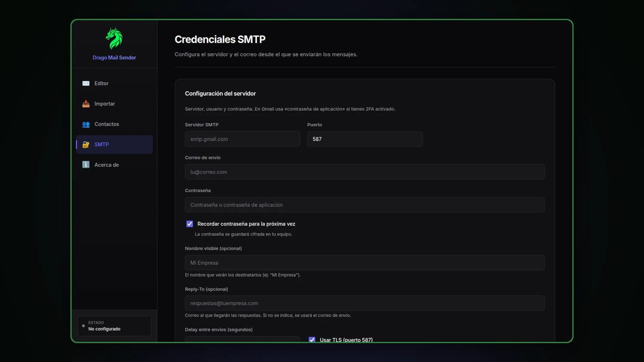The height and width of the screenshot is (362, 644).
Task: Click the info icon beside Acerca de
Action: (86, 165)
